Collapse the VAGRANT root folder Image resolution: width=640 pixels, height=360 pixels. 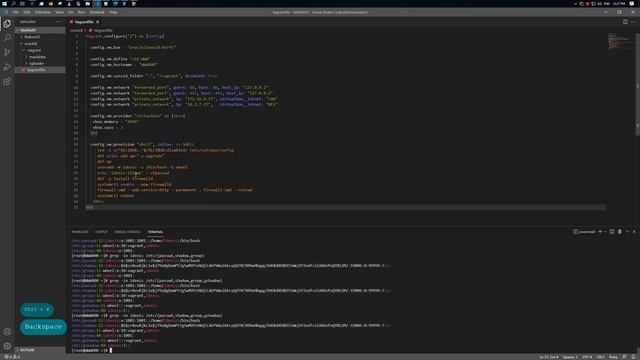[x=40, y=30]
